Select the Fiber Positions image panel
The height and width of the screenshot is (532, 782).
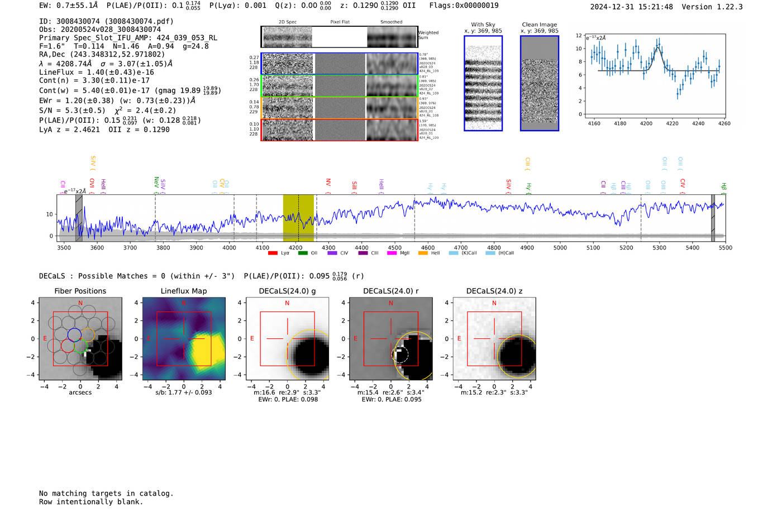(80, 339)
